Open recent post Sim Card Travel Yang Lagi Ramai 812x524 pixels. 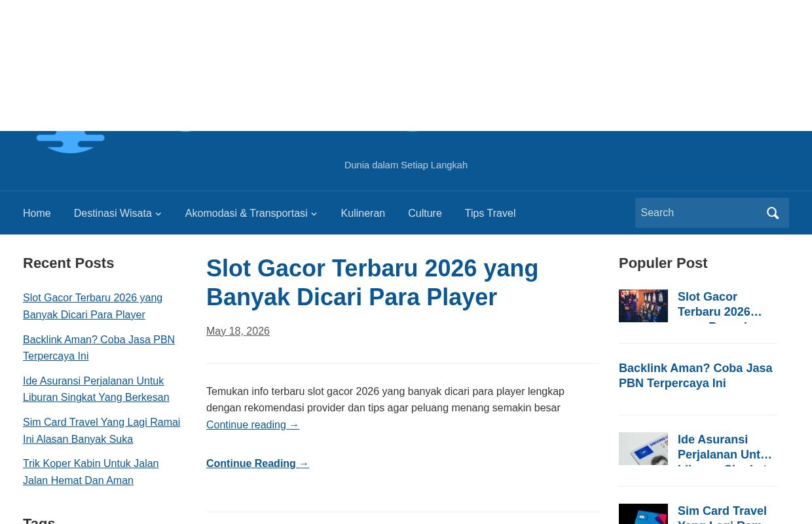[x=101, y=430]
